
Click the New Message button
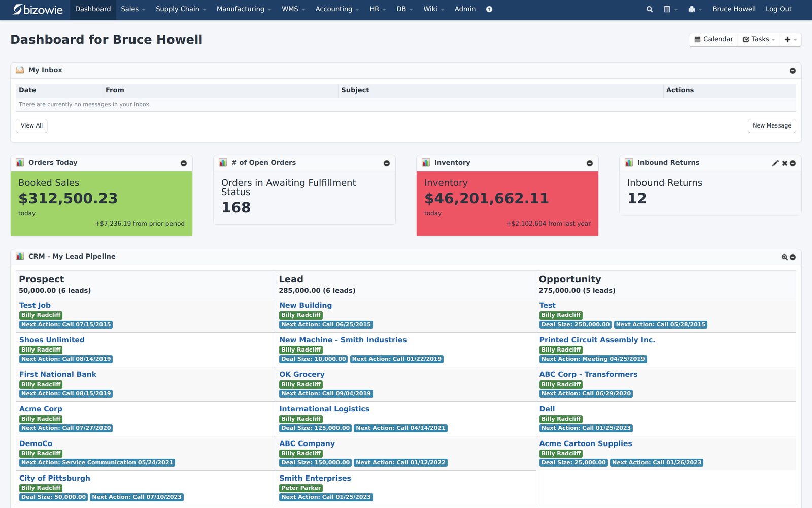coord(771,125)
